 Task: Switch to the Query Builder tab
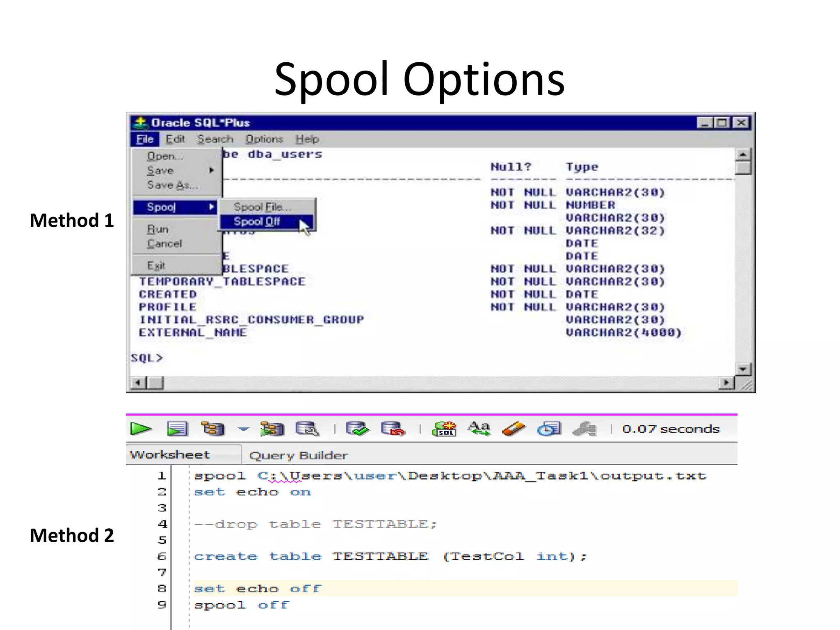point(298,455)
